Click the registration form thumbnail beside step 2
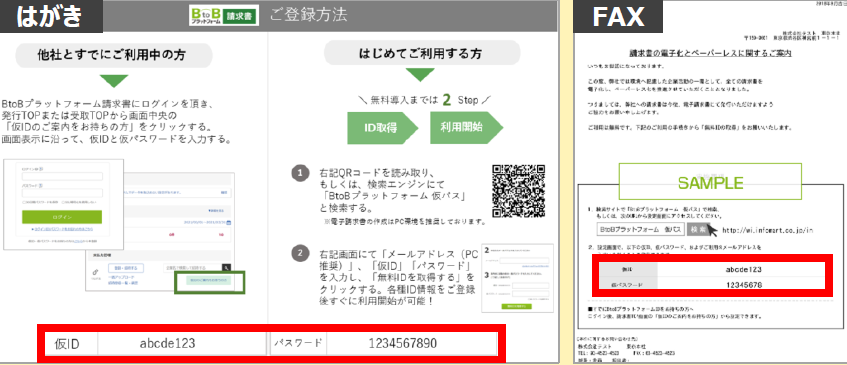 coord(517,278)
